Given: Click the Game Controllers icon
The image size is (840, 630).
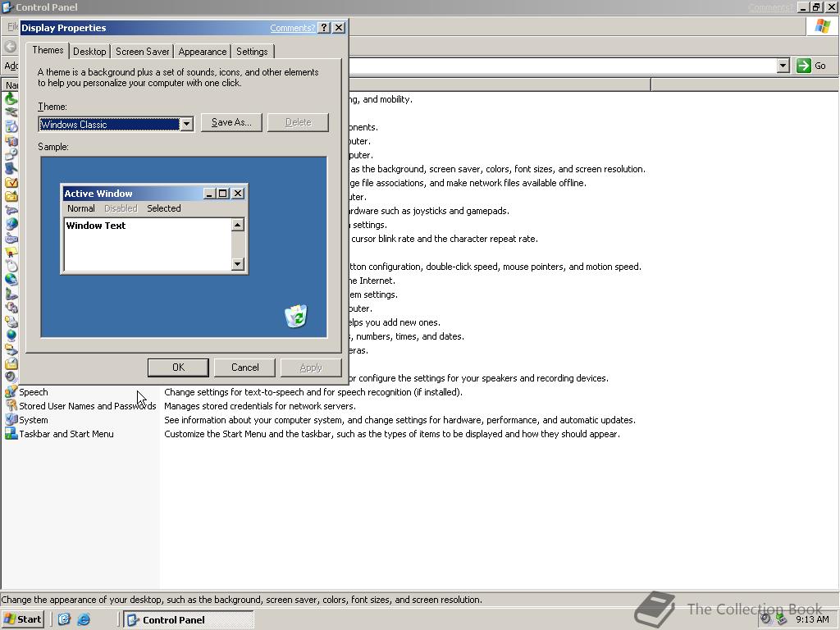Looking at the screenshot, I should pyautogui.click(x=11, y=211).
